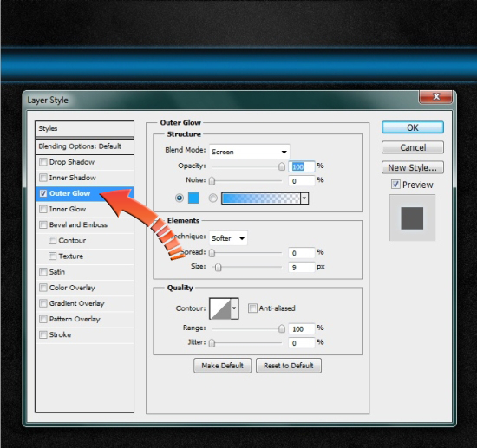The image size is (477, 448).
Task: Close the Layer Style dialog
Action: pyautogui.click(x=436, y=97)
